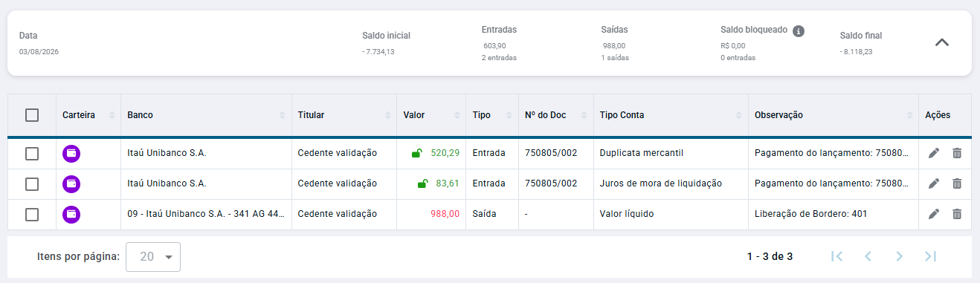Edit the Juros de mora de liquidação row
The image size is (980, 283).
pos(934,183)
